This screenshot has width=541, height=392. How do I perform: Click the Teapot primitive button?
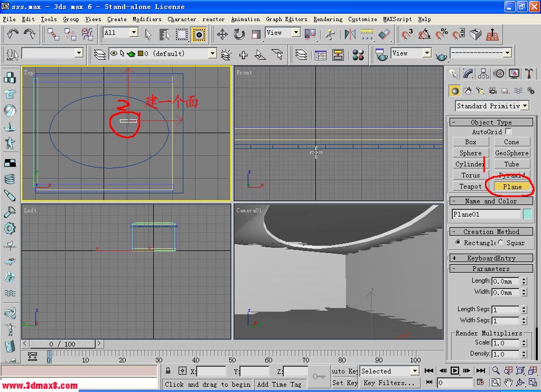(x=470, y=186)
